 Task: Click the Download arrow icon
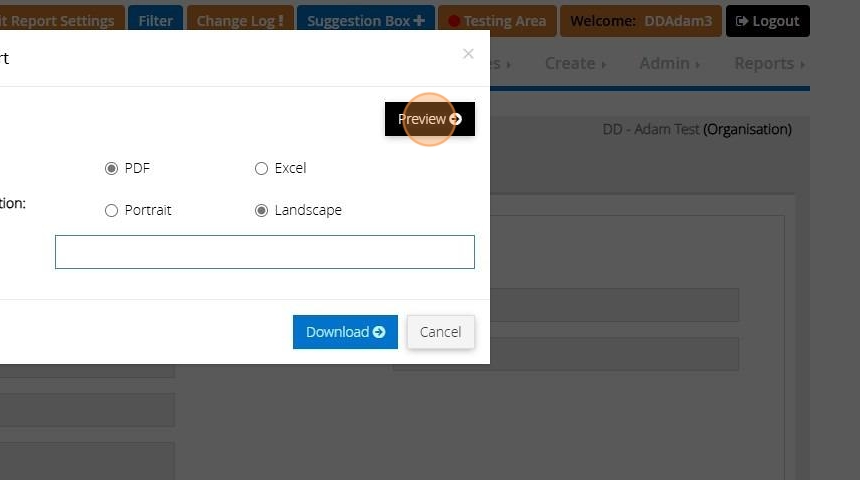click(x=379, y=332)
